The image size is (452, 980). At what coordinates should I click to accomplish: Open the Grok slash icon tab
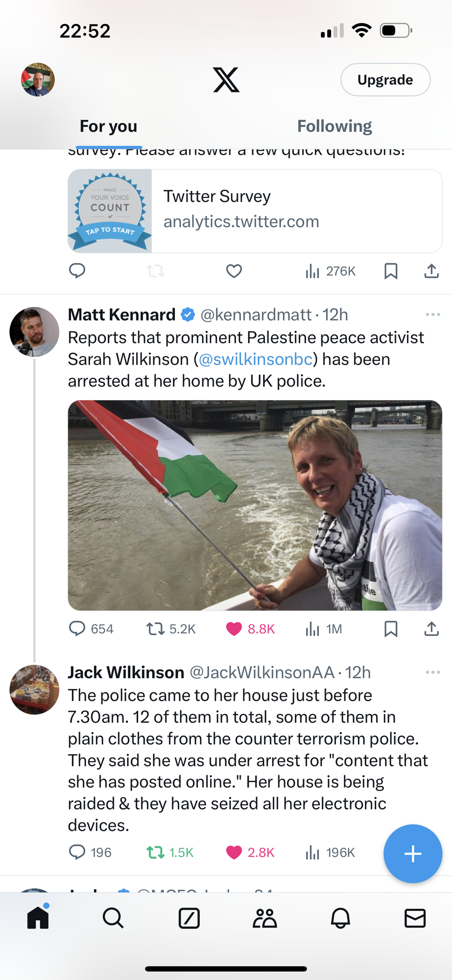(189, 918)
